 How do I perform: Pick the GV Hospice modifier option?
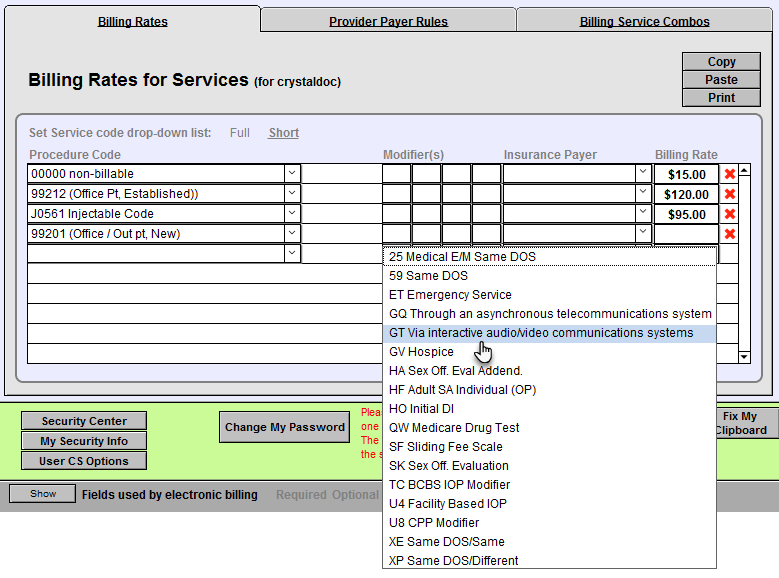point(421,352)
